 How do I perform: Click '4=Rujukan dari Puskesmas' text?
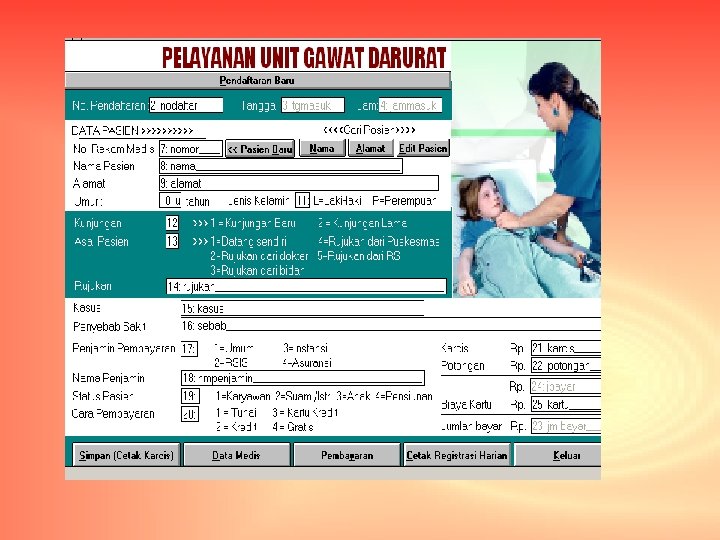378,242
